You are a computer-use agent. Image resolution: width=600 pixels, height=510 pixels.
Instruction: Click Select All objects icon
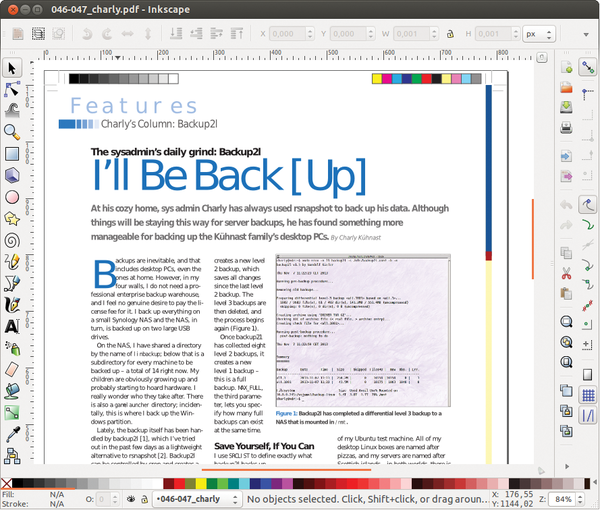click(x=18, y=34)
